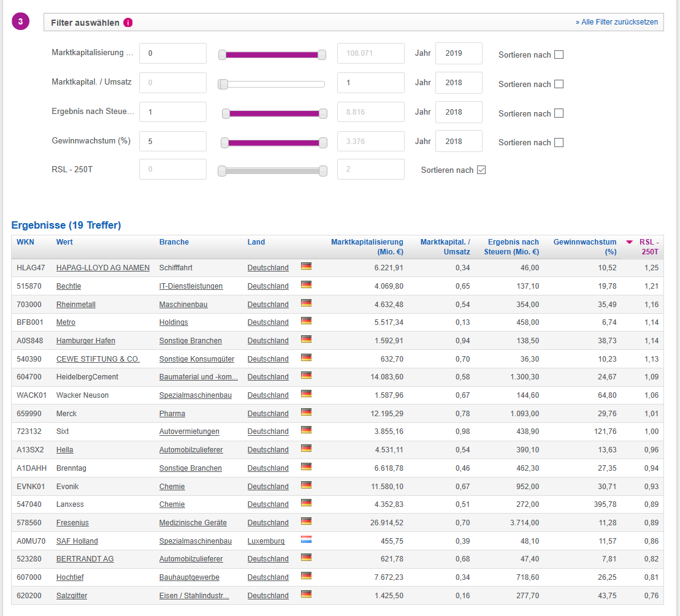Click the sort arrow beside RSL - 250T header
Image resolution: width=680 pixels, height=616 pixels.
(x=629, y=242)
